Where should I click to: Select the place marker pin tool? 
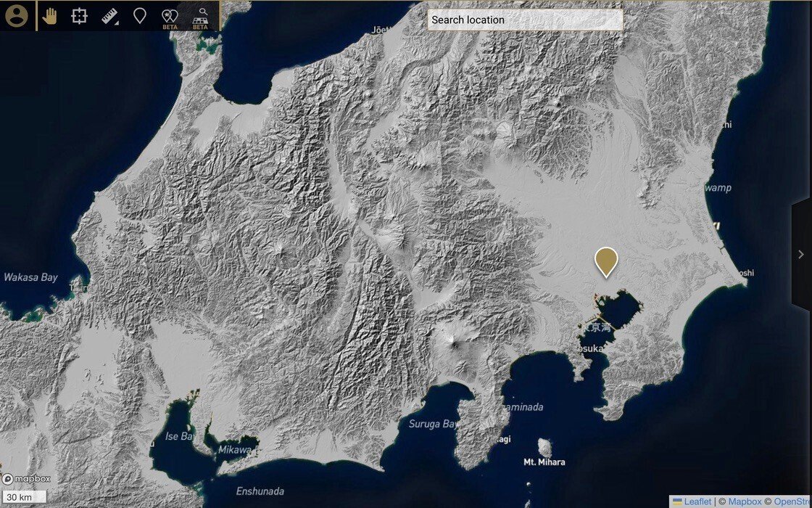[139, 16]
